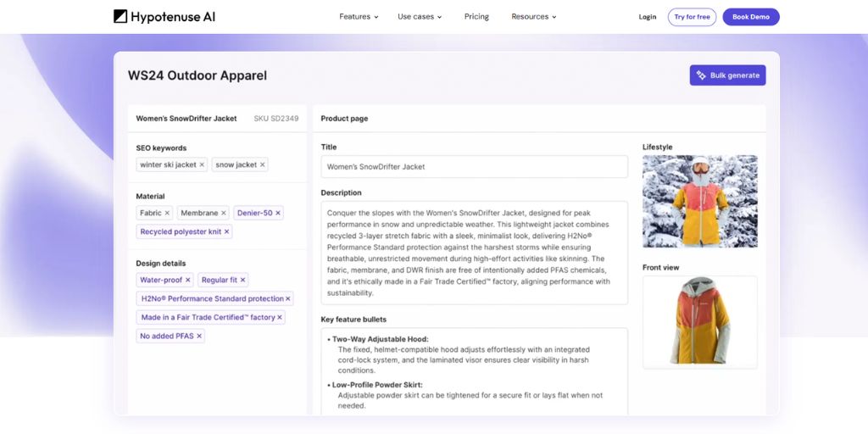Click the Title input field

click(x=475, y=167)
